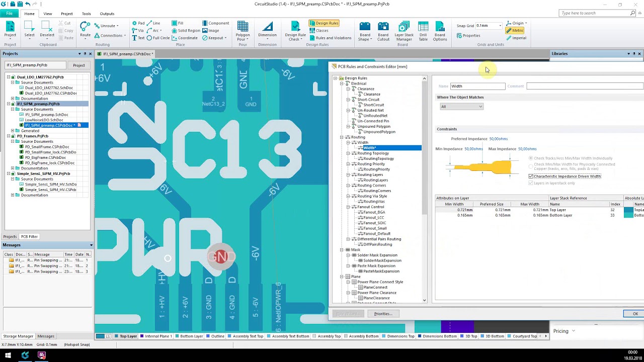Open Board Shape menu
Screen dimensions: 644x362
click(365, 31)
